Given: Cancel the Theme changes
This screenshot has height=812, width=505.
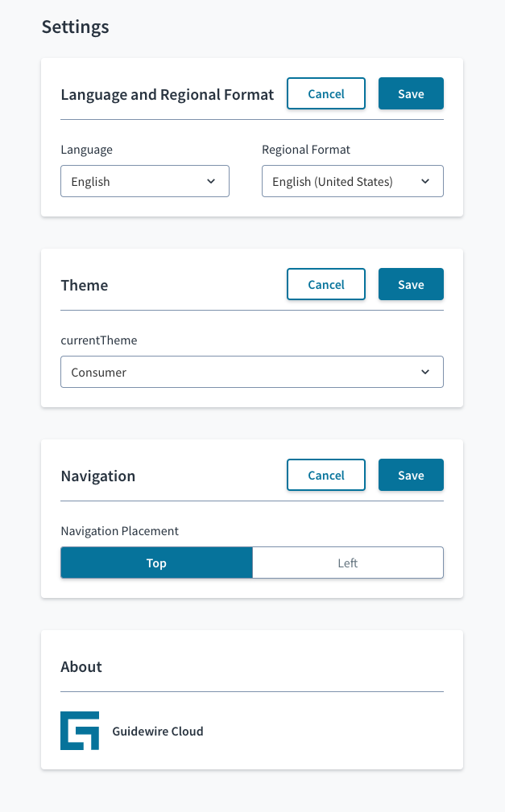Looking at the screenshot, I should pos(326,284).
